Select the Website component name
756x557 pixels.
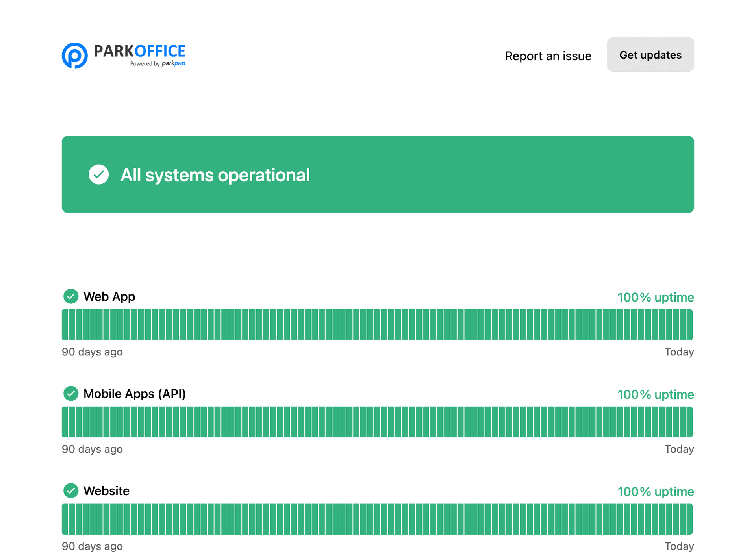point(106,491)
